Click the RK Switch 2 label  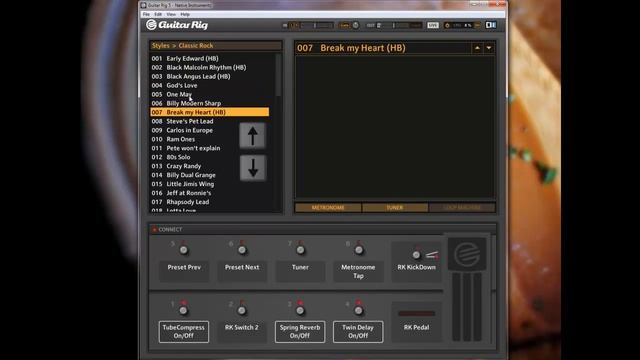click(x=242, y=327)
